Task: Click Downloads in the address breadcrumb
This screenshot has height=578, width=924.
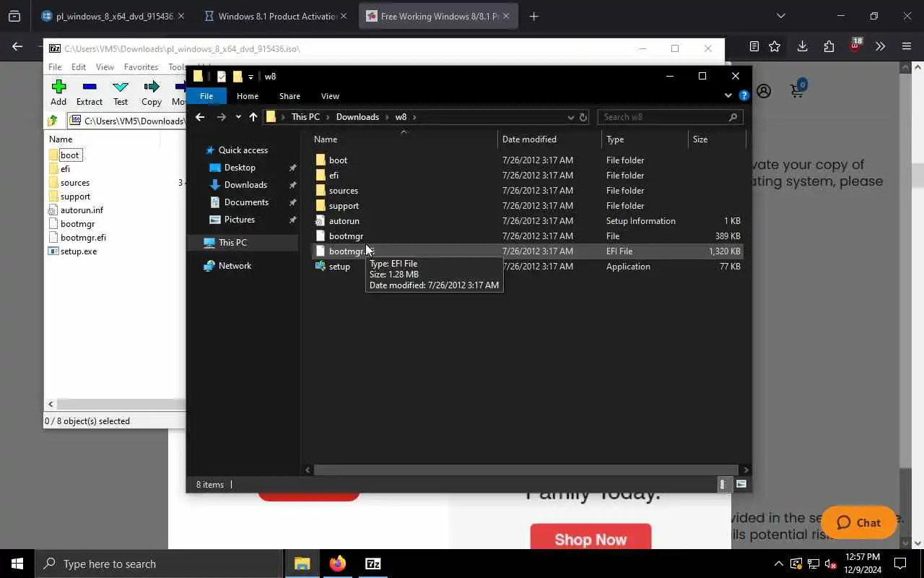Action: pos(357,117)
